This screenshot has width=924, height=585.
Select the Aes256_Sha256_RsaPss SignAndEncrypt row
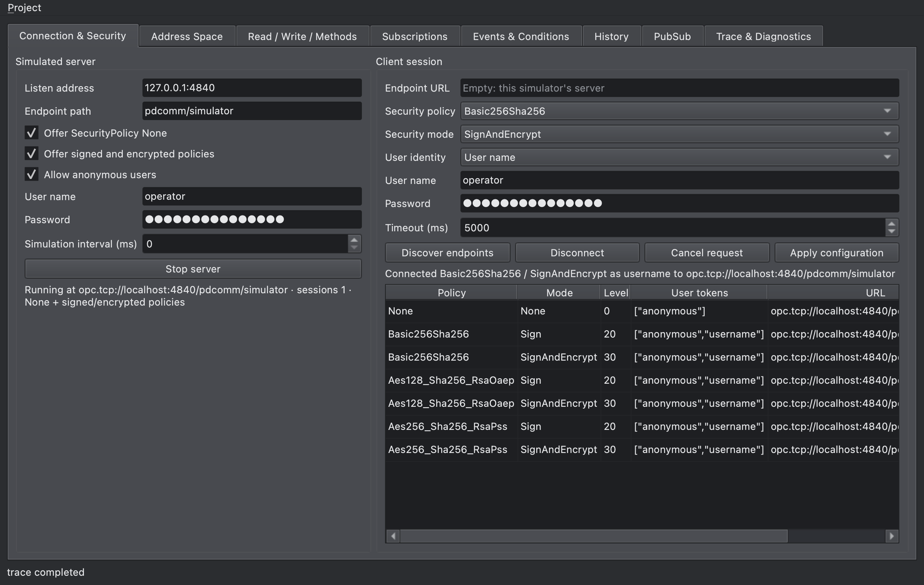[642, 450]
